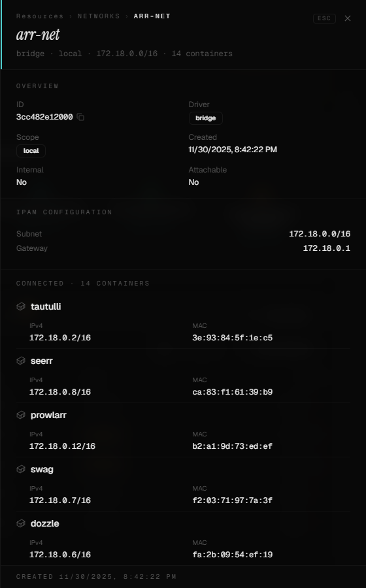Viewport: 366px width, 588px height.
Task: Click the bridge driver badge
Action: tap(205, 118)
